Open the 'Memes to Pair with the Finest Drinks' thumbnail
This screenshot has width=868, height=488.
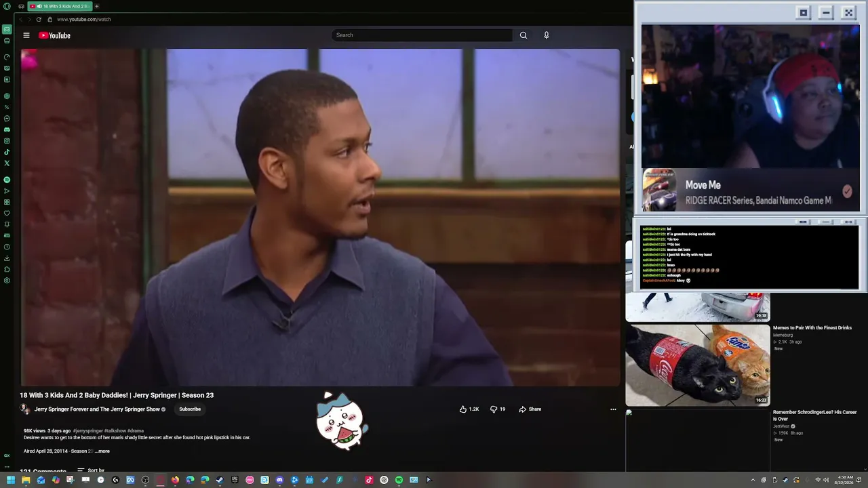click(698, 365)
